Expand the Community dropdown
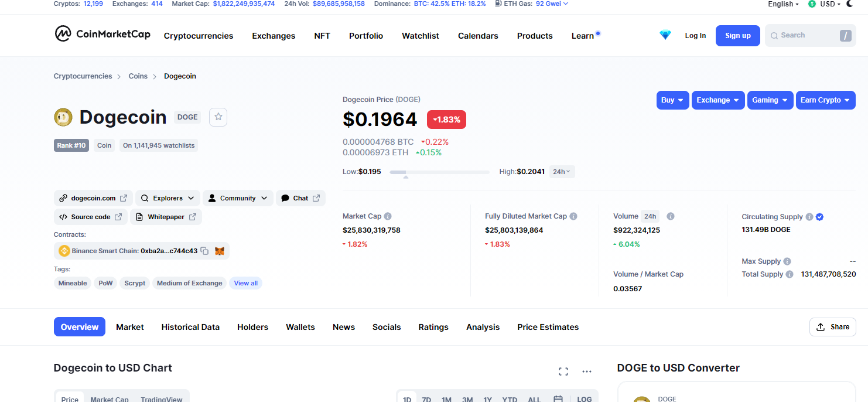The height and width of the screenshot is (402, 868). point(238,198)
